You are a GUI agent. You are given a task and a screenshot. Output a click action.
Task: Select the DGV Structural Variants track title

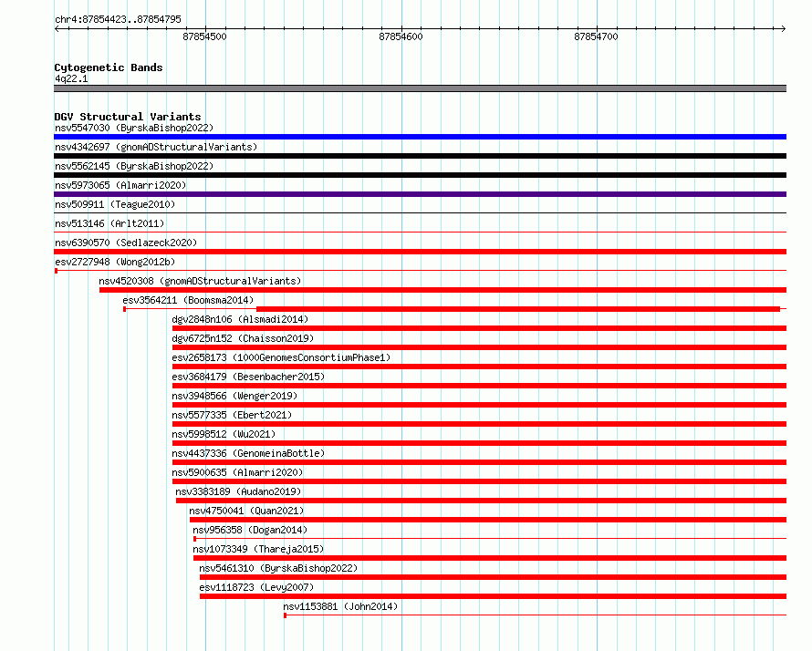click(x=128, y=117)
